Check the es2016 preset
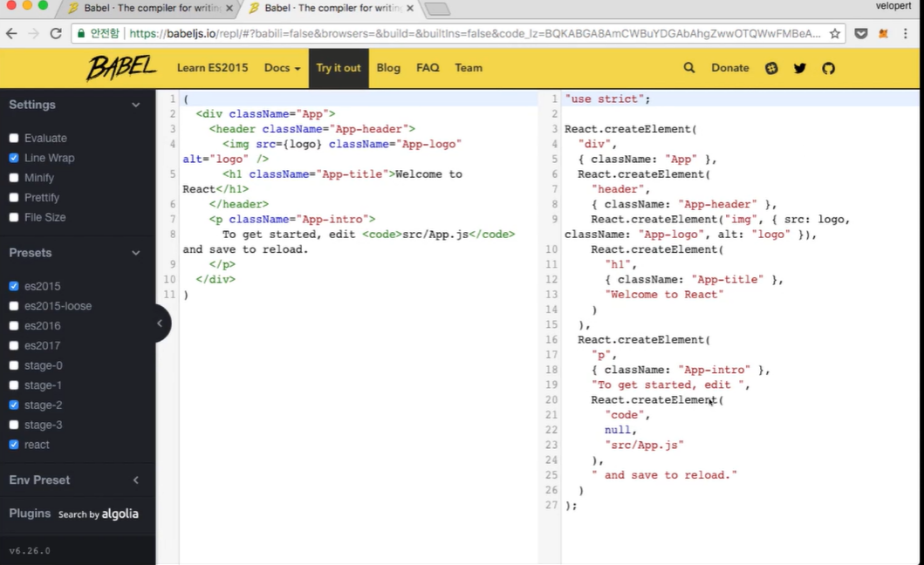Screen dimensions: 924x565 pos(14,326)
